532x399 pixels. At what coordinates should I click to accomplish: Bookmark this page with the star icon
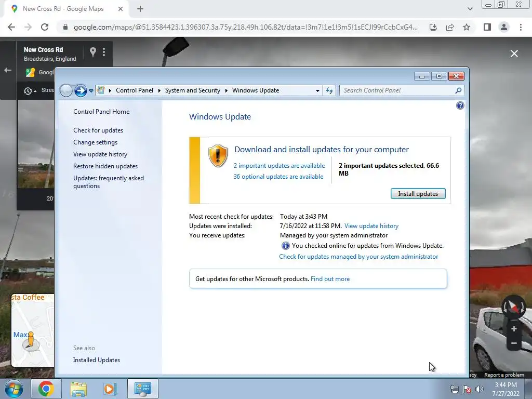coord(467,27)
